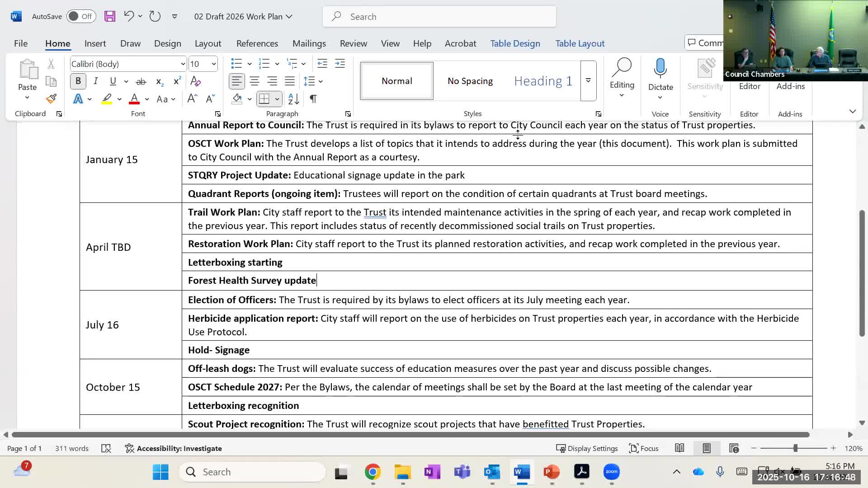868x488 pixels.
Task: Show paragraph marks with pilcrow icon
Action: (x=313, y=99)
